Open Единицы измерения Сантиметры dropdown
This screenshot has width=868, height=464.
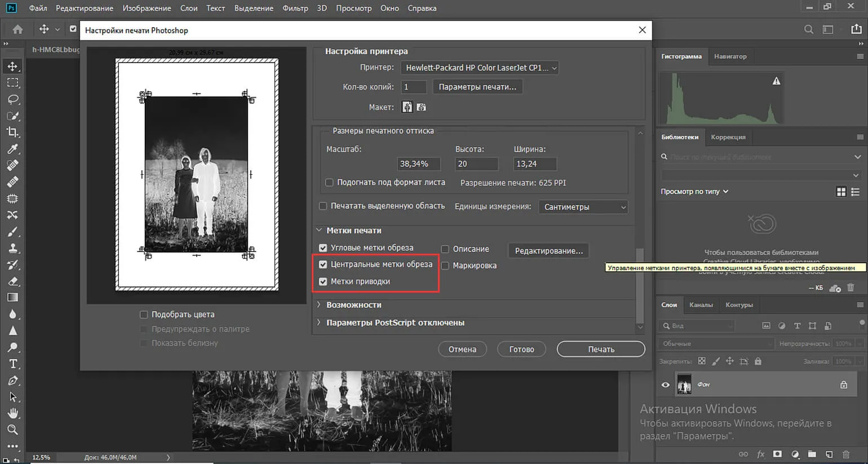coord(583,207)
